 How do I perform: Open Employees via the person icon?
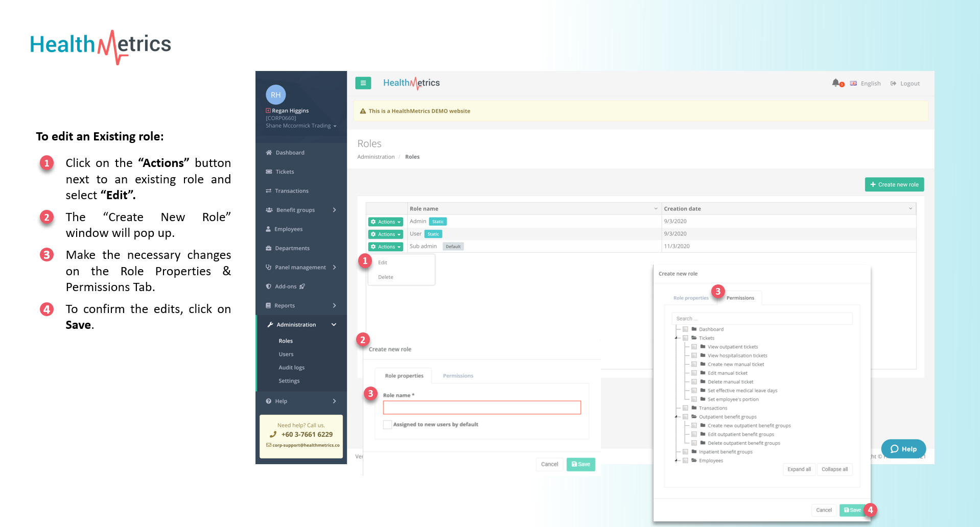268,229
